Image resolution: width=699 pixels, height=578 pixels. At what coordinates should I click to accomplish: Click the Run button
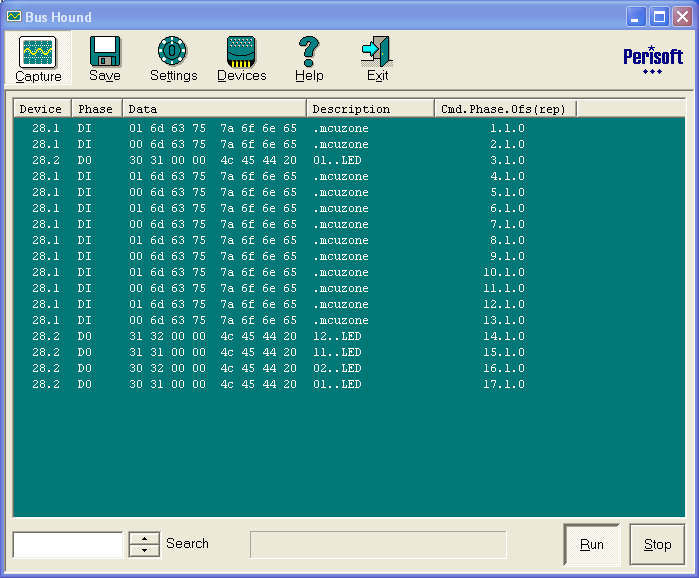592,545
